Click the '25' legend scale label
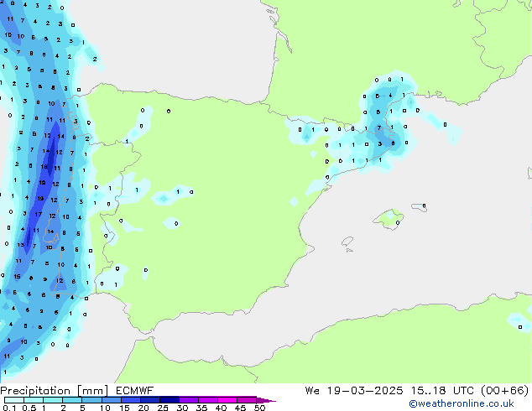Viewport: 532px width, 411px height. coord(163,408)
